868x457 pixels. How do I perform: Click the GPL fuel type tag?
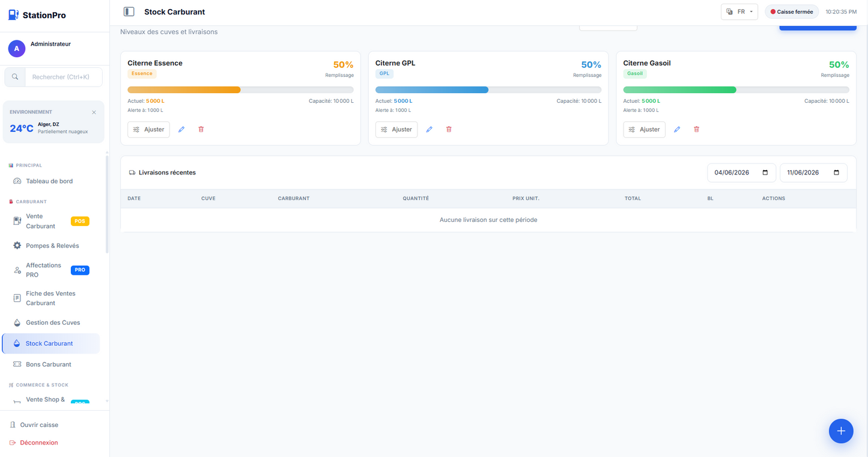point(384,74)
